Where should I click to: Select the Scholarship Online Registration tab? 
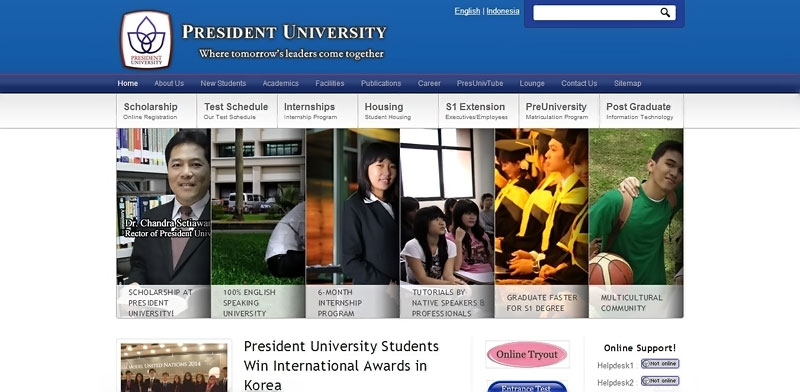(x=157, y=111)
